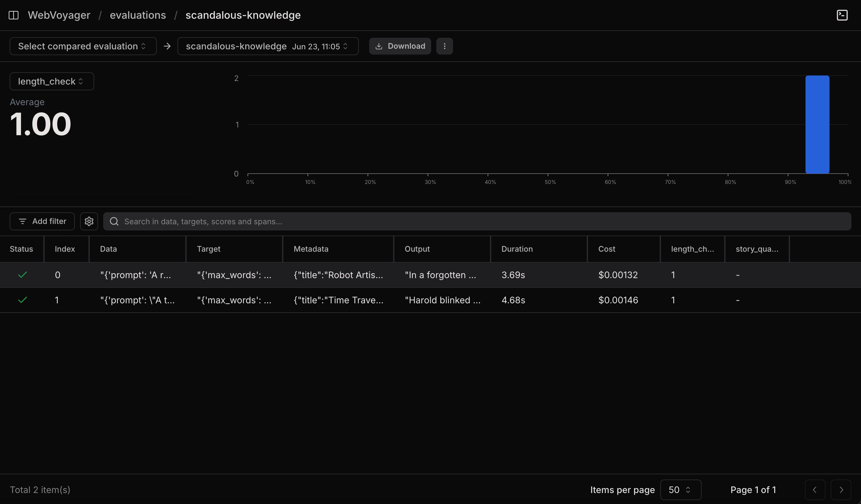This screenshot has width=861, height=504.
Task: Open scandalous-knowledge evaluation selector
Action: tap(268, 46)
